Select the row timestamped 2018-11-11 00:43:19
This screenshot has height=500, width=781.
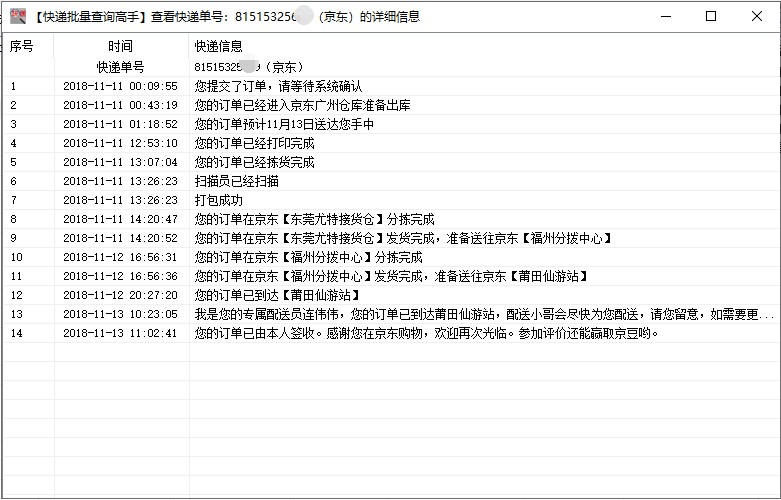click(391, 105)
